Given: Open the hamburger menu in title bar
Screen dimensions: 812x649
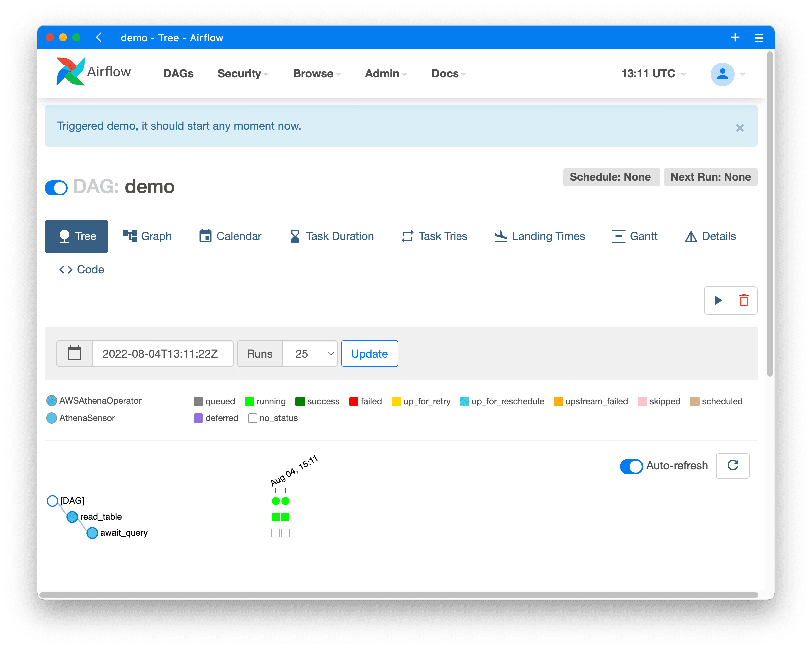Looking at the screenshot, I should point(758,38).
